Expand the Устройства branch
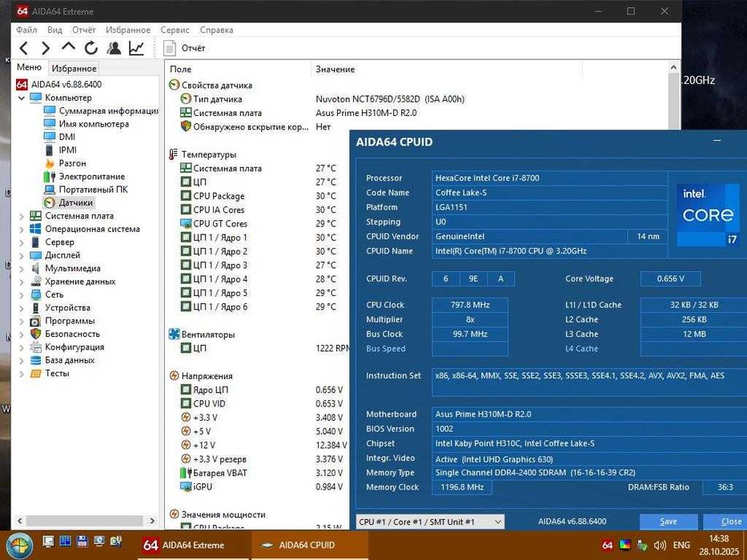The width and height of the screenshot is (747, 560). (22, 308)
